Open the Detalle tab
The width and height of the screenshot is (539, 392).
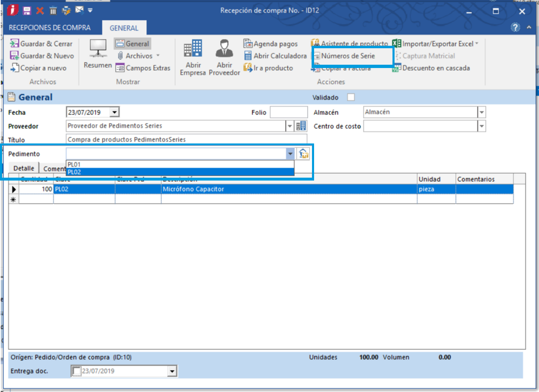24,168
